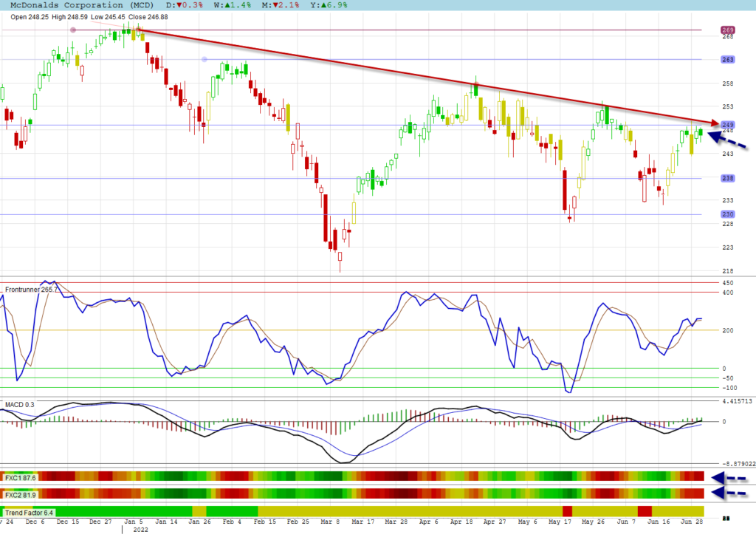Click the 4.415713 MACD axis value
756x543 pixels.
[x=737, y=401]
